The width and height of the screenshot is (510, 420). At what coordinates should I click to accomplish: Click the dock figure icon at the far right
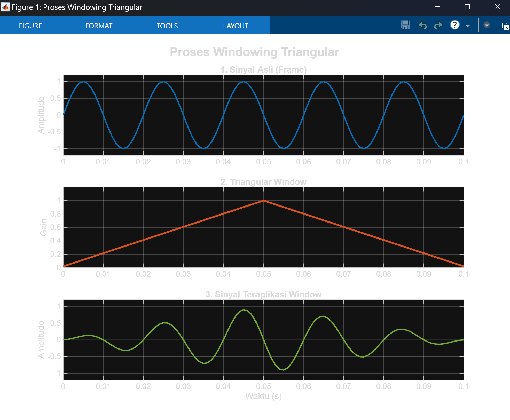[x=505, y=26]
